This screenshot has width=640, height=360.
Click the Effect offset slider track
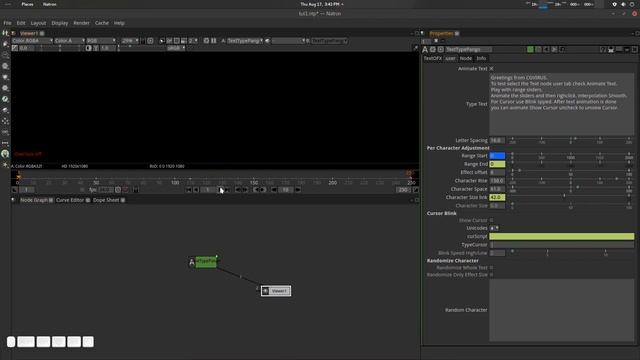[571, 172]
